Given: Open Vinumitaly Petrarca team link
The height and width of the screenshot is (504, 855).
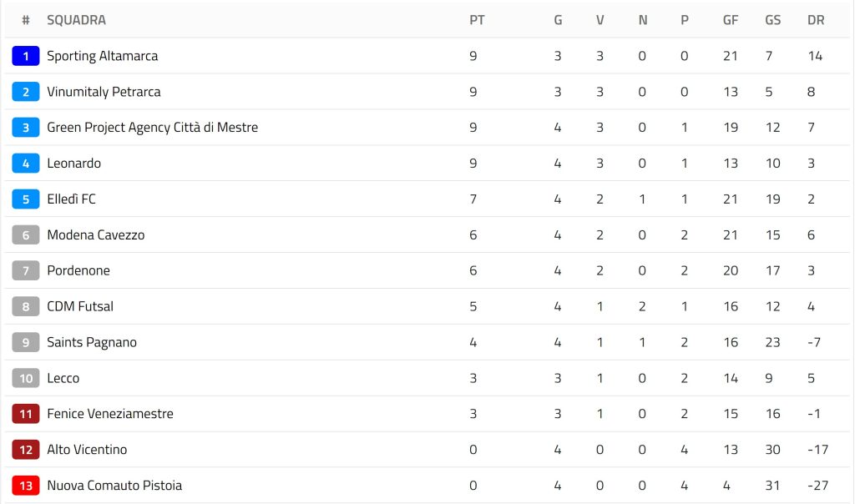Looking at the screenshot, I should click(x=104, y=92).
